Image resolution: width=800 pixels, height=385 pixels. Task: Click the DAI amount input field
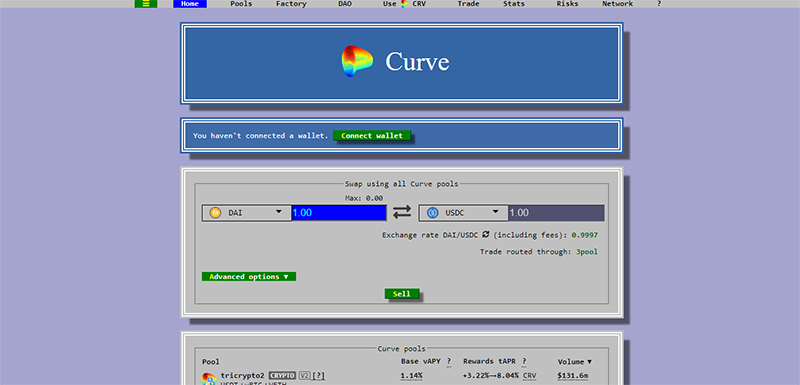339,213
